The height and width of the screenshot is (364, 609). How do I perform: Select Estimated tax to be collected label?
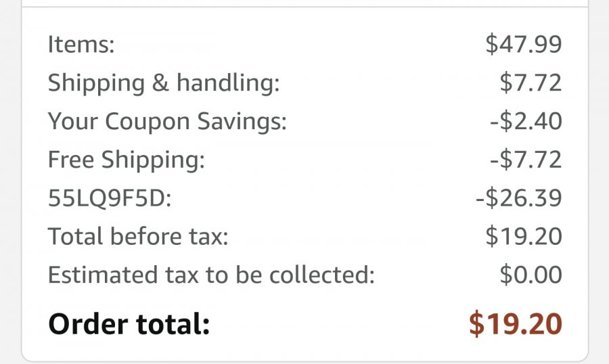click(211, 275)
